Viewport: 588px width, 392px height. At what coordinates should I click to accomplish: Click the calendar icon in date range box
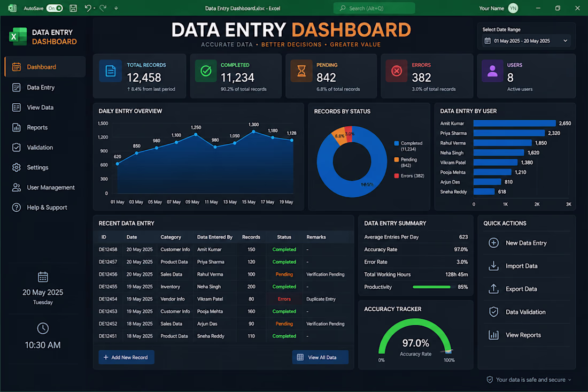(x=488, y=41)
